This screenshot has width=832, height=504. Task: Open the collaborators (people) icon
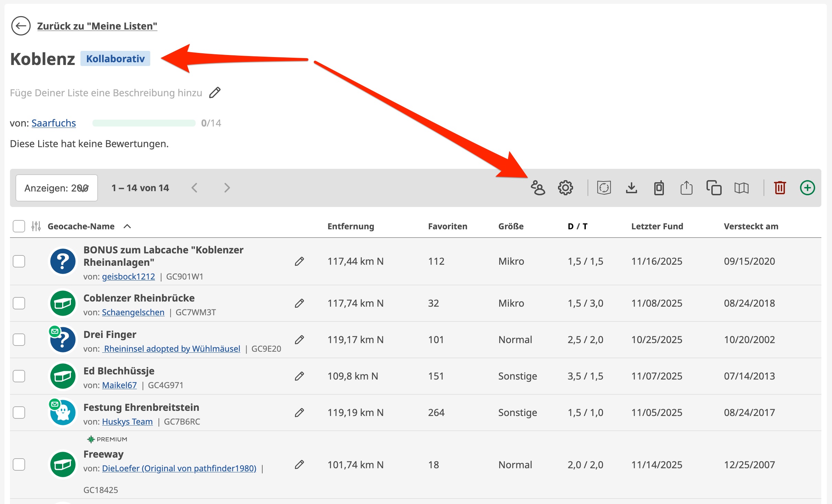[x=538, y=188]
